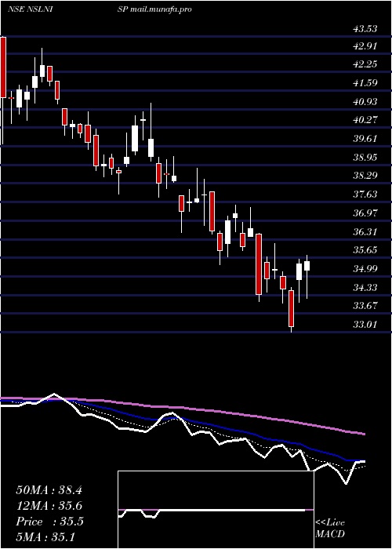Click the 50MA : 38.4 readout

(x=49, y=490)
